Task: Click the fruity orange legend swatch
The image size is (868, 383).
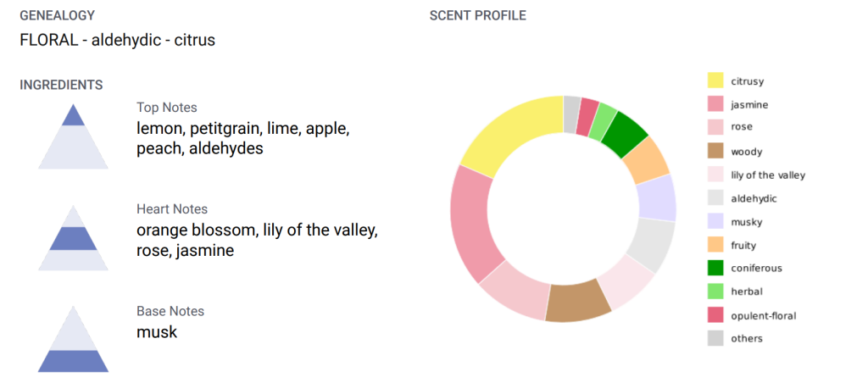Action: [715, 245]
